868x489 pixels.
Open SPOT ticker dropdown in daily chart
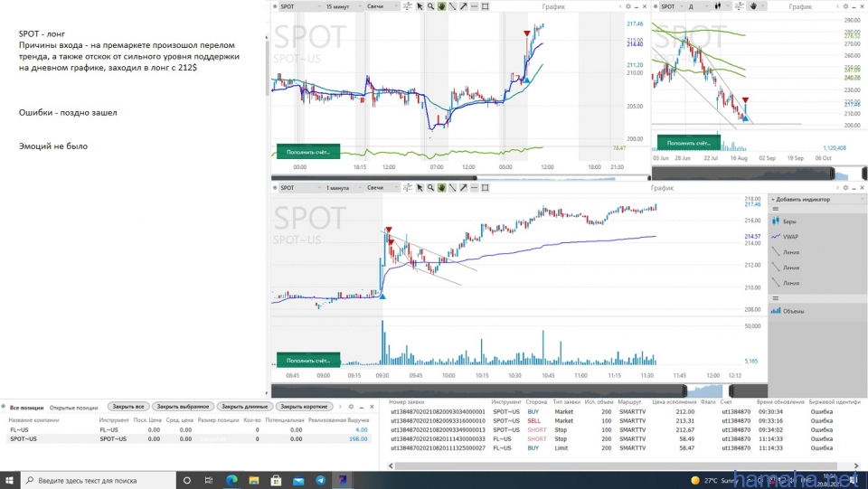coord(672,6)
